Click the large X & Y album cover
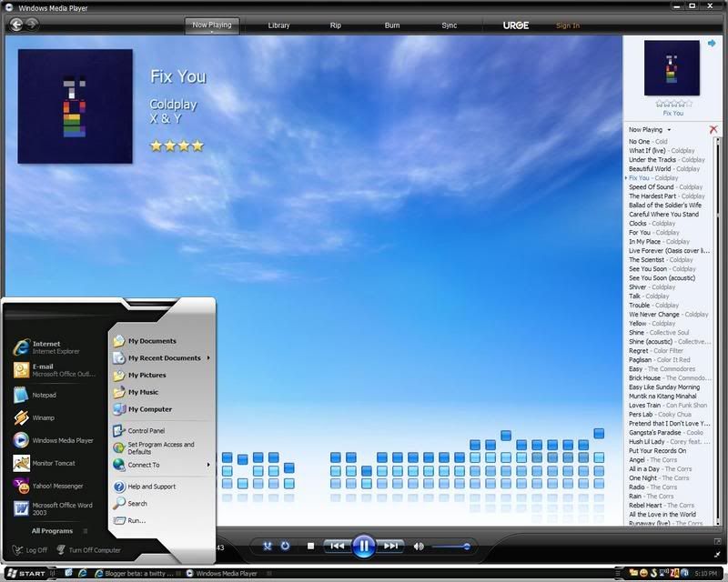Image resolution: width=728 pixels, height=582 pixels. [x=76, y=106]
